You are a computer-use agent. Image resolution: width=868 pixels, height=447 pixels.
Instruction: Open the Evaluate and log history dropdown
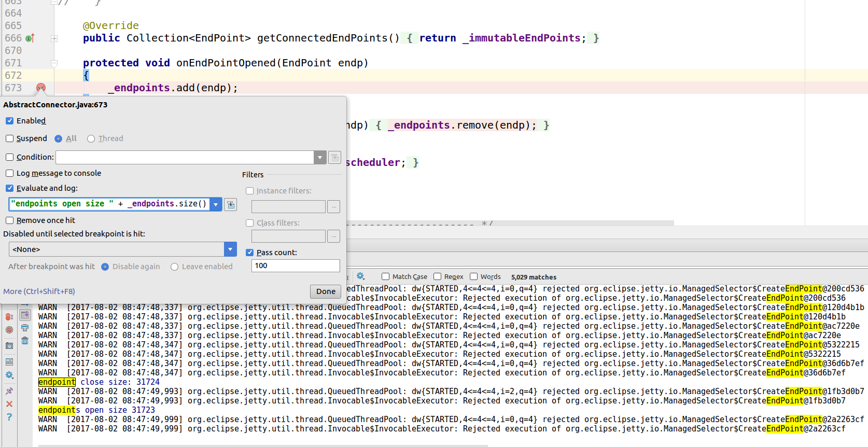click(216, 204)
